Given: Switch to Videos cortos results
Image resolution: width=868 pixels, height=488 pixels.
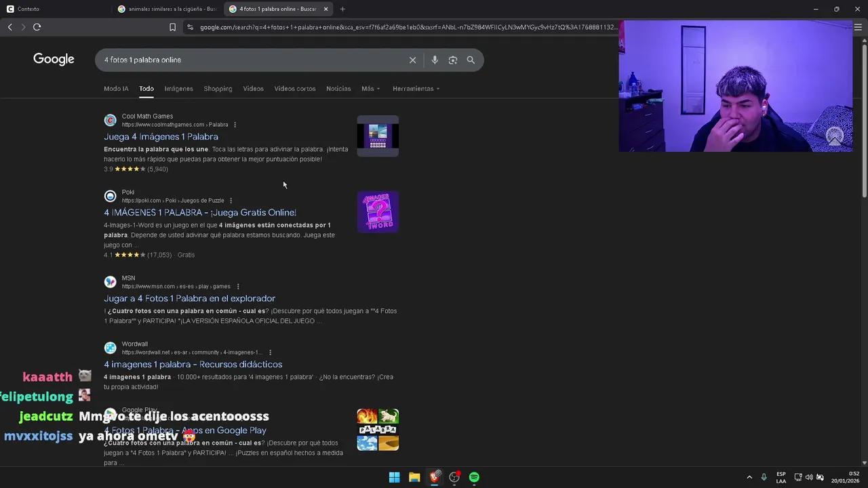Looking at the screenshot, I should click(294, 89).
